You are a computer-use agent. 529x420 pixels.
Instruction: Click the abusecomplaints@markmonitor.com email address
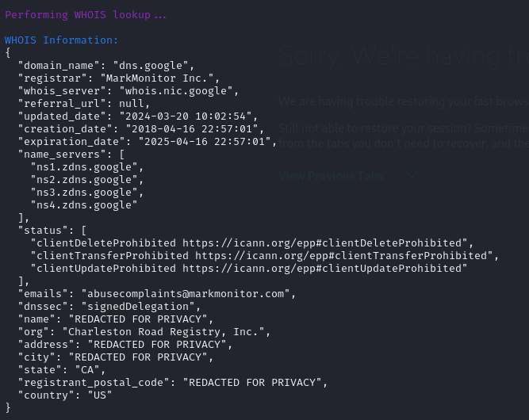click(x=186, y=294)
